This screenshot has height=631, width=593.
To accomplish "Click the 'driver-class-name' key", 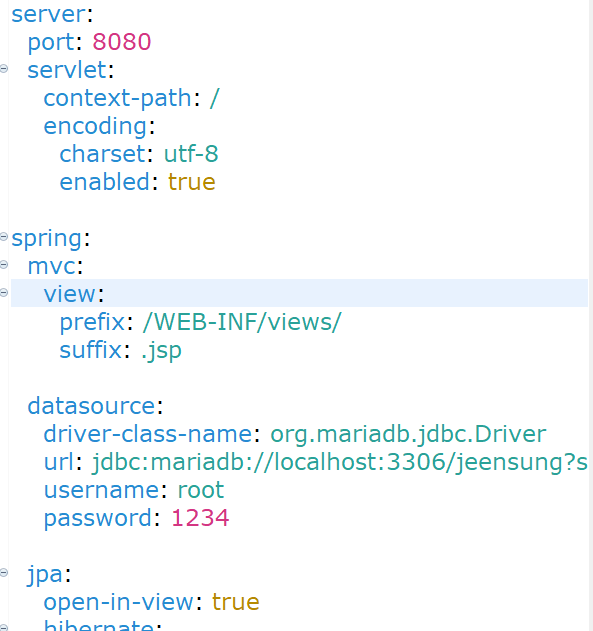I will 148,434.
